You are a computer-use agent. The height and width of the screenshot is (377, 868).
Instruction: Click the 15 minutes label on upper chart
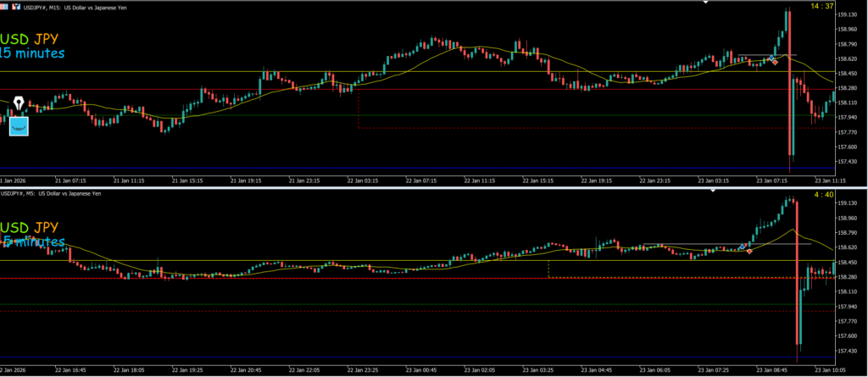32,53
